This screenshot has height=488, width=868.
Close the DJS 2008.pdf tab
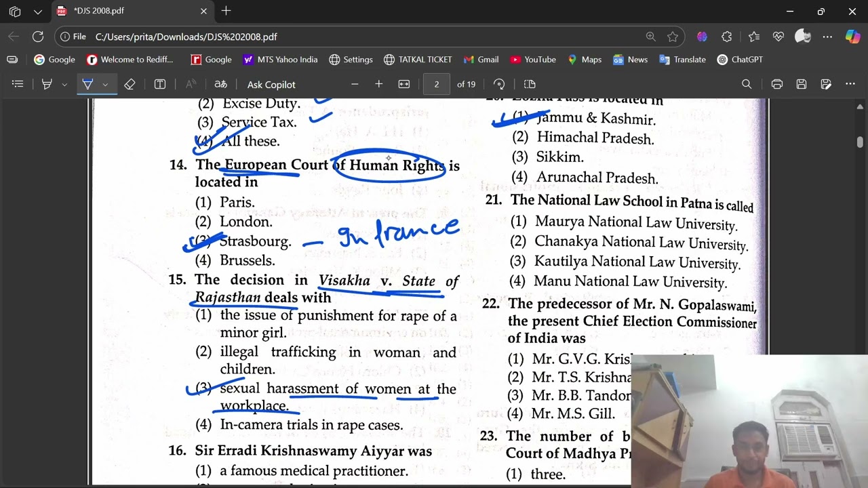click(203, 11)
